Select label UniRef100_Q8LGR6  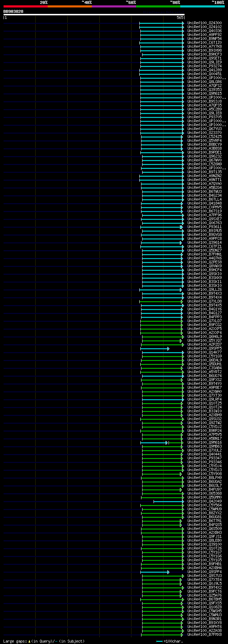pos(204,82)
